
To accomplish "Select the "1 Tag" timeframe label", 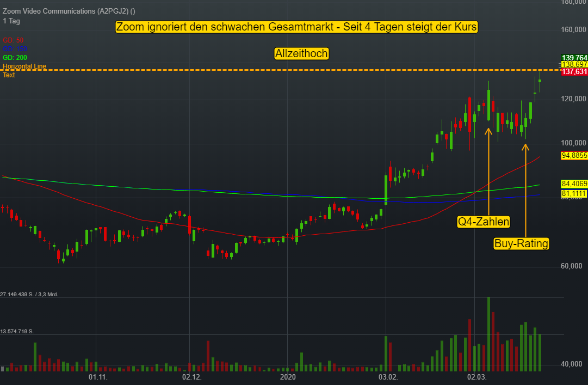I will point(11,21).
